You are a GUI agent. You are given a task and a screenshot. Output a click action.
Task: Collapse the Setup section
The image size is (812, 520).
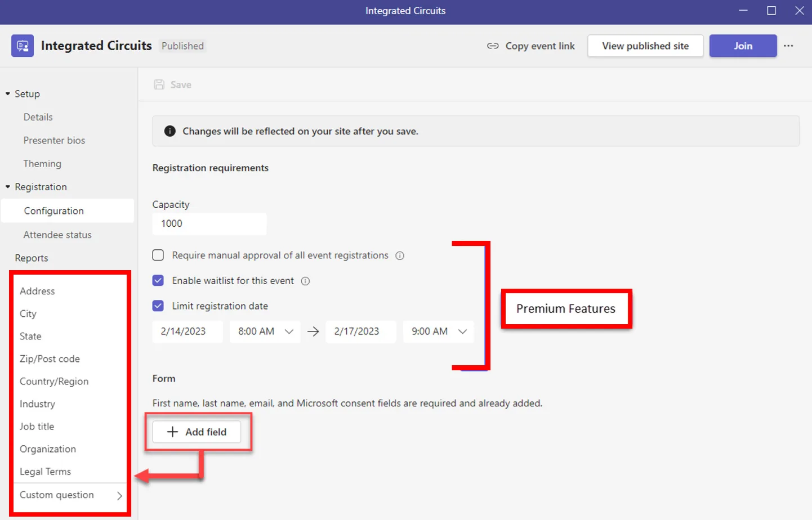click(x=8, y=94)
